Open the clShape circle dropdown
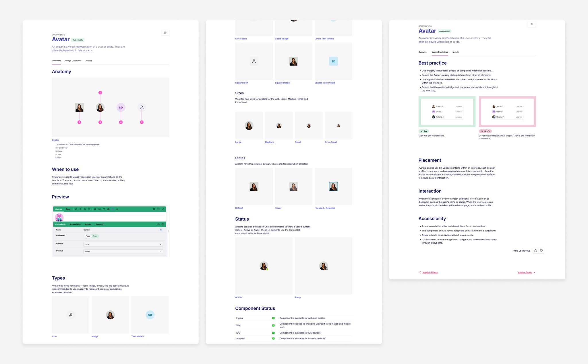Image resolution: width=588 pixels, height=364 pixels. coord(123,244)
